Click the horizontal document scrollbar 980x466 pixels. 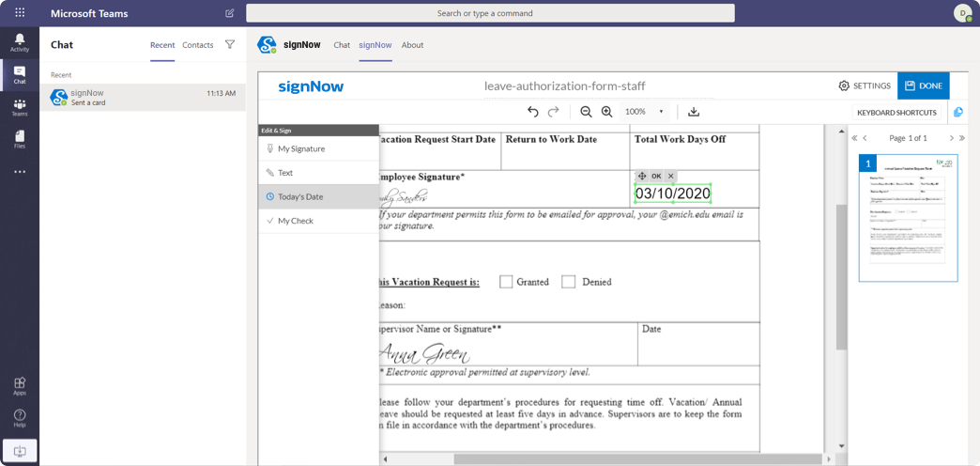point(637,459)
